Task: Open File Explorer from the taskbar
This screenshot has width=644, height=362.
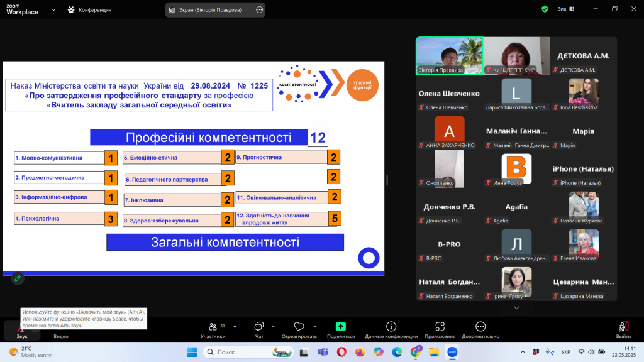Action: coord(434,352)
